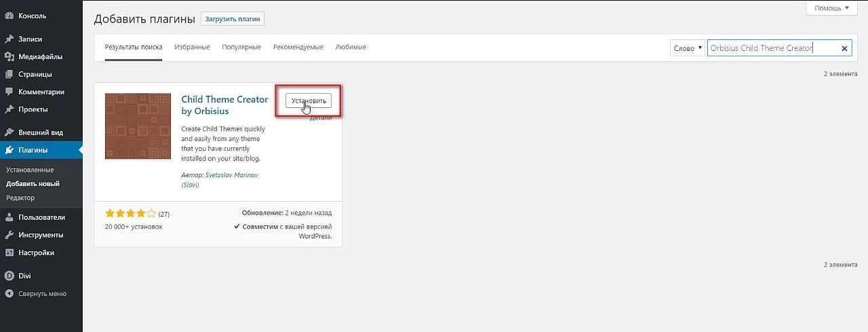Viewport: 868px width, 332px height.
Task: Click the Загрузить плагин button
Action: pos(232,19)
